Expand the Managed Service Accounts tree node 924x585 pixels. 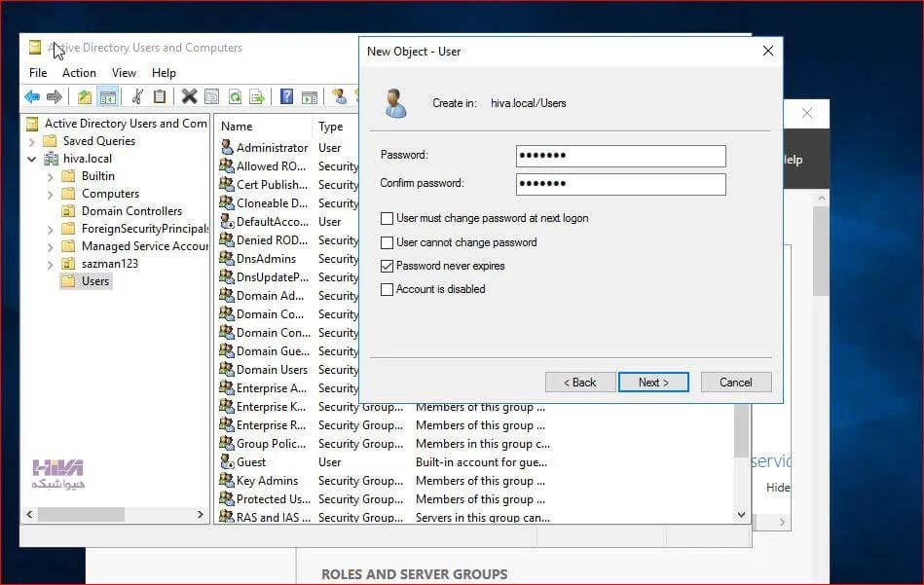[x=50, y=247]
